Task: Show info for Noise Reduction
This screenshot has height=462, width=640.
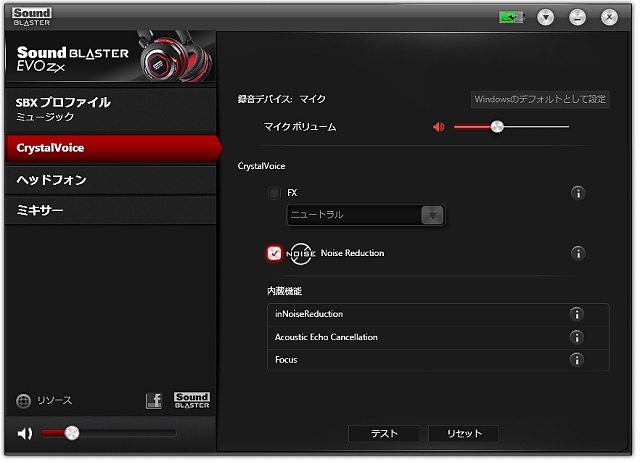Action: pos(578,253)
